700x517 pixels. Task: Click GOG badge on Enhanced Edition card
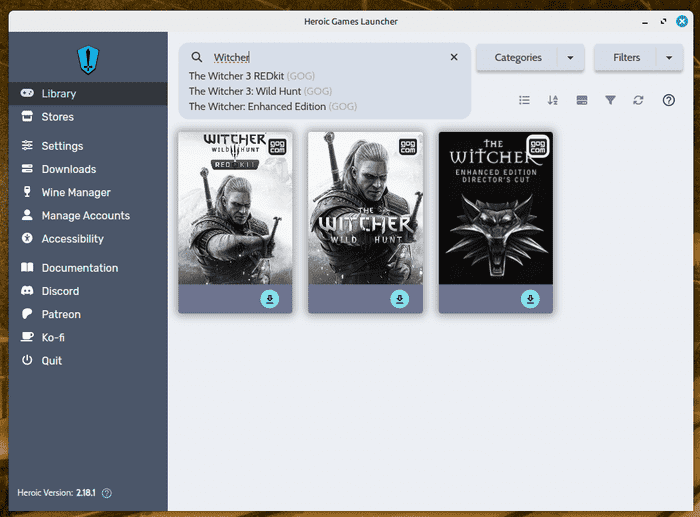(x=538, y=146)
